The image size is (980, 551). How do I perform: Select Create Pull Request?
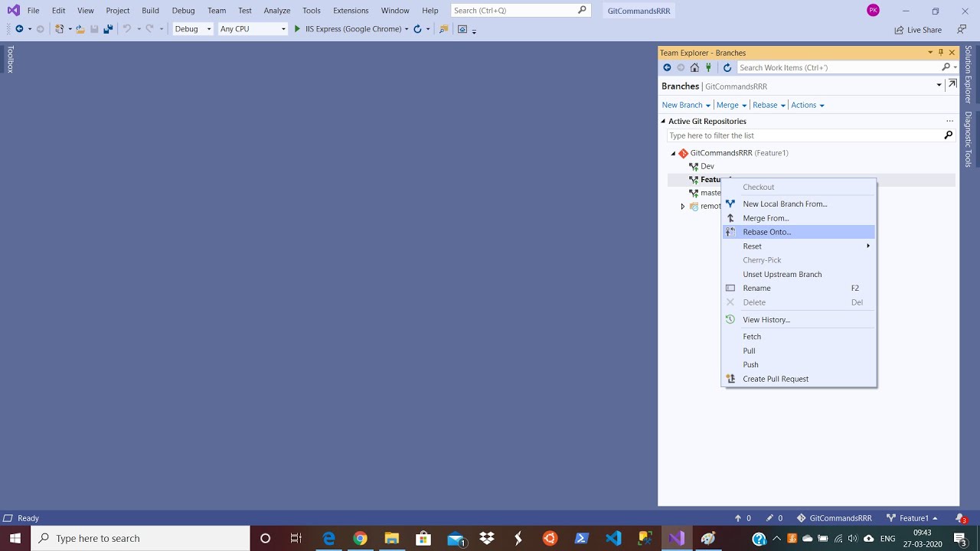799,379
